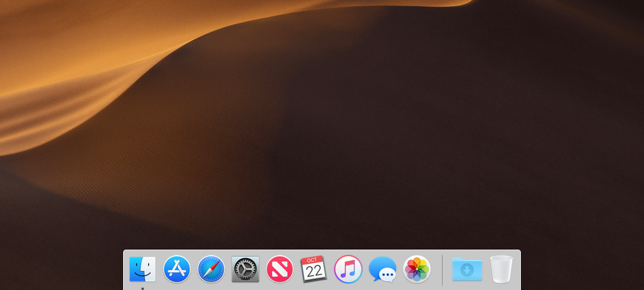Viewport: 644px width, 290px height.
Task: Open Finder from the Dock
Action: (x=143, y=269)
